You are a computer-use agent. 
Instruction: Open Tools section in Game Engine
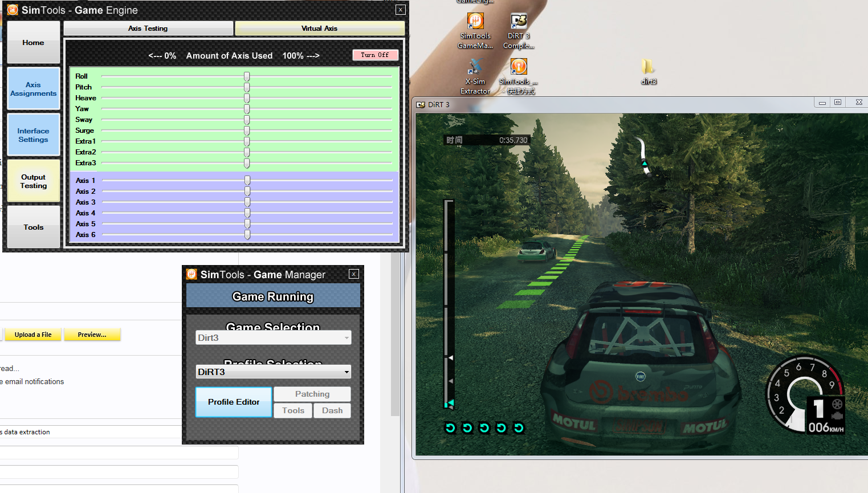[x=34, y=227]
